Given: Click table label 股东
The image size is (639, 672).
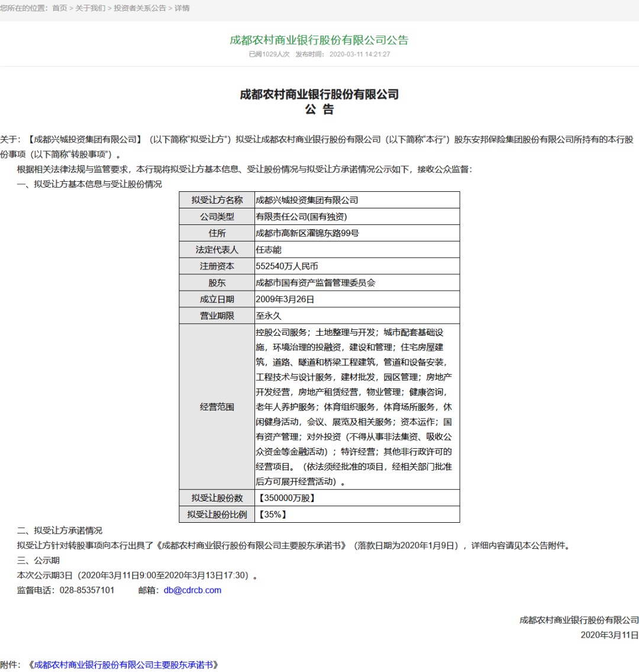Looking at the screenshot, I should coord(217,283).
